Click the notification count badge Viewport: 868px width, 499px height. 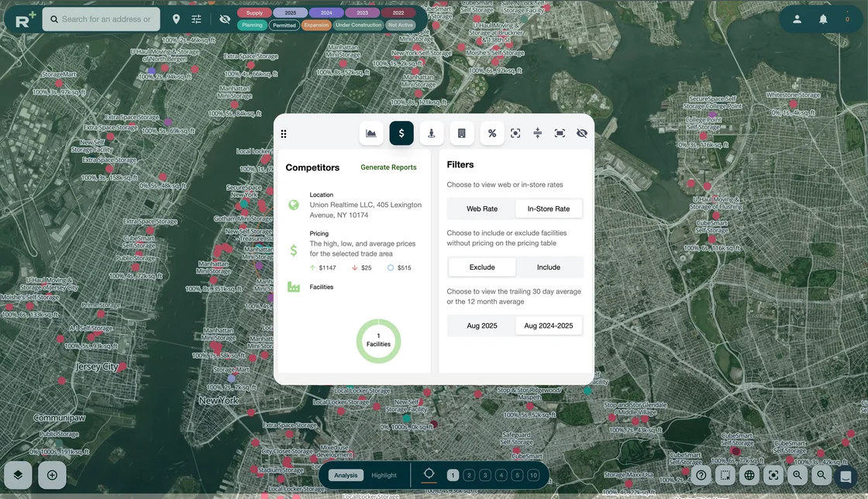point(847,19)
